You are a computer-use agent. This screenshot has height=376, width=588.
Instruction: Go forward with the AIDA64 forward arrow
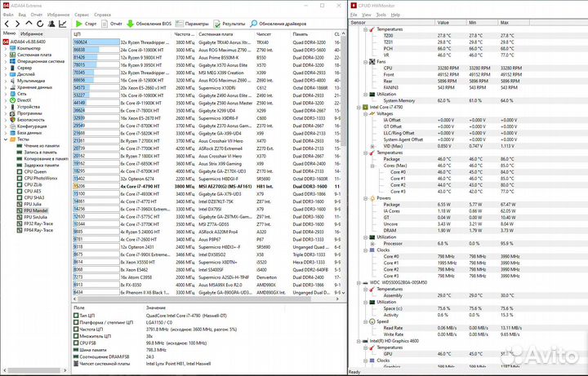pyautogui.click(x=18, y=24)
